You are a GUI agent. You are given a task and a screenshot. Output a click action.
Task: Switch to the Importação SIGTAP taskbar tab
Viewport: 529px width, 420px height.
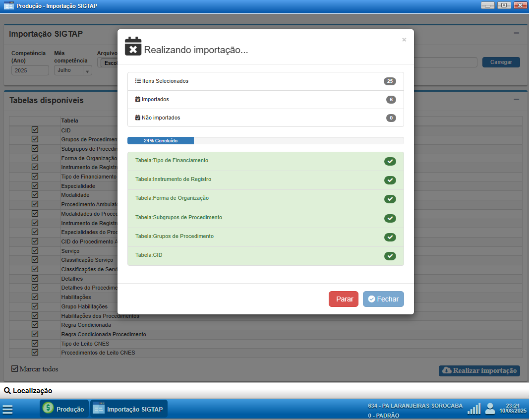129,409
